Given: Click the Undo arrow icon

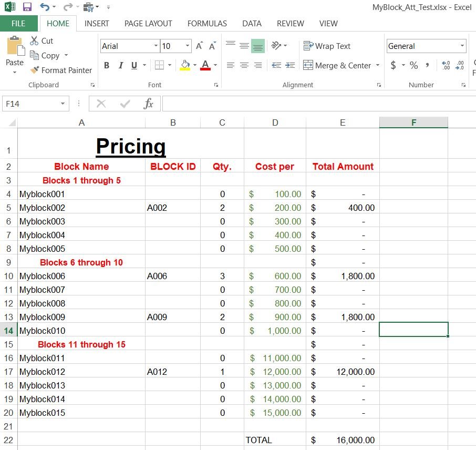Looking at the screenshot, I should coord(45,7).
